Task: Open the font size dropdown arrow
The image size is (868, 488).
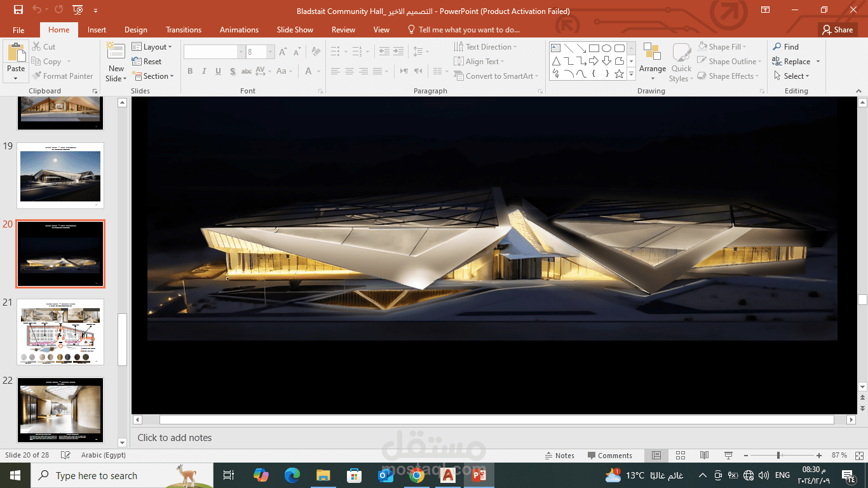Action: pos(269,51)
